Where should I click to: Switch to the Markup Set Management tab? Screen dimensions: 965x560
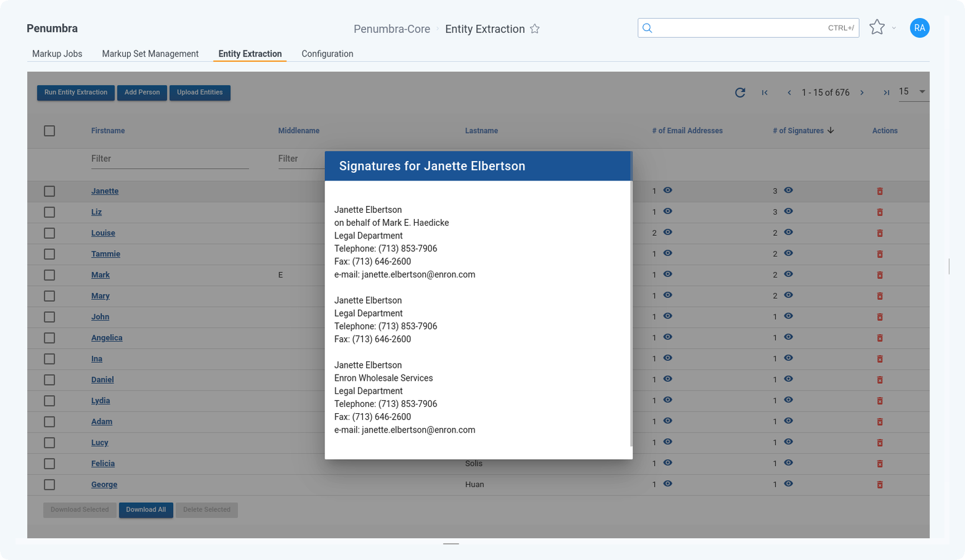click(x=150, y=54)
